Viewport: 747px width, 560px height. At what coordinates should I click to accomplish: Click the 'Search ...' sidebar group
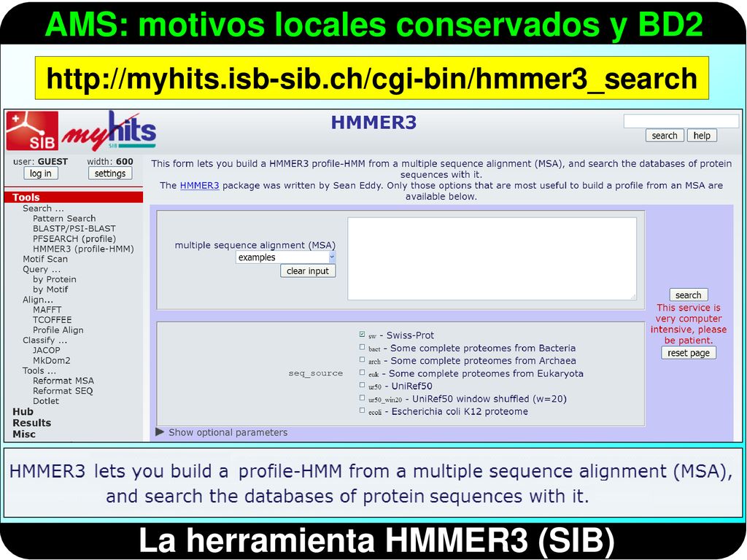43,208
